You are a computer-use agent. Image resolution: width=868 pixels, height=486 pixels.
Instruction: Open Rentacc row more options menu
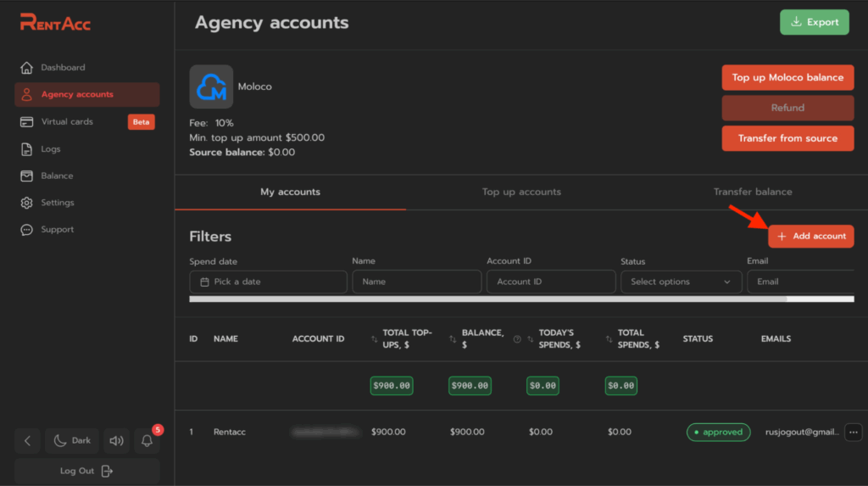pyautogui.click(x=853, y=432)
